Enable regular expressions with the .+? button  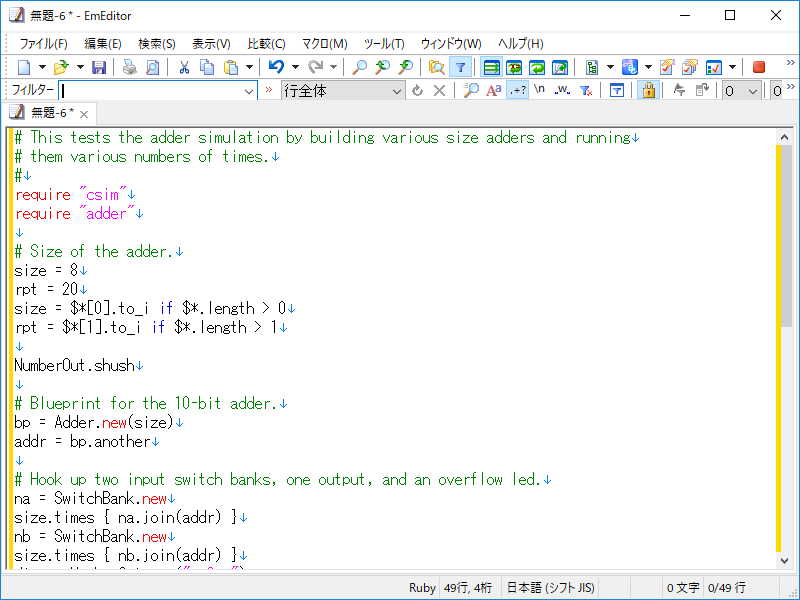(x=517, y=91)
